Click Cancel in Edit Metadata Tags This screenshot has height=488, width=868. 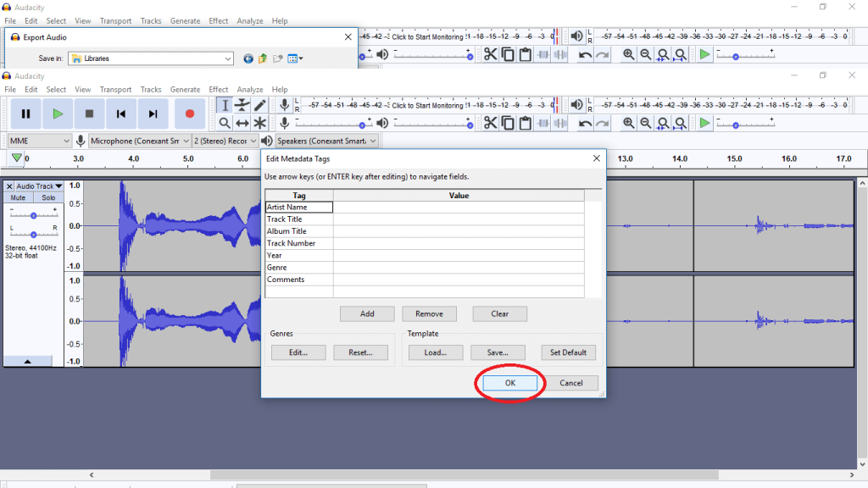pos(570,383)
